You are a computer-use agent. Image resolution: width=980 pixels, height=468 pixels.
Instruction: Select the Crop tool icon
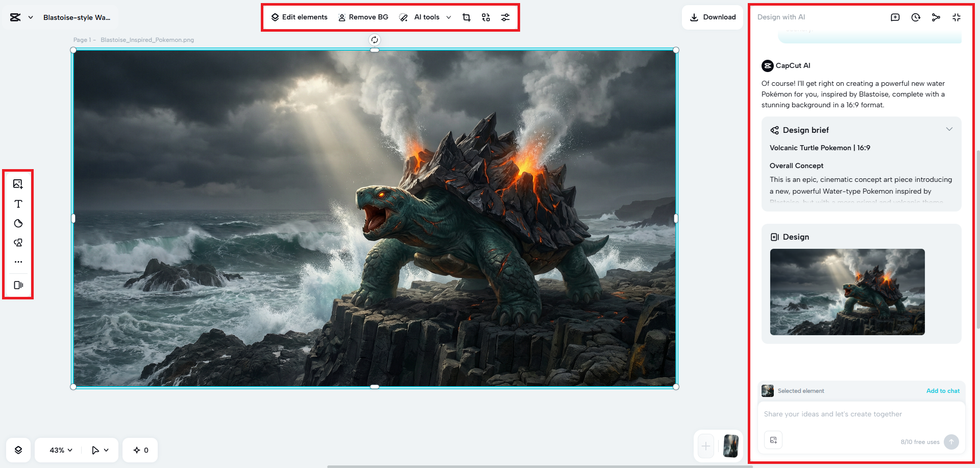(x=467, y=17)
